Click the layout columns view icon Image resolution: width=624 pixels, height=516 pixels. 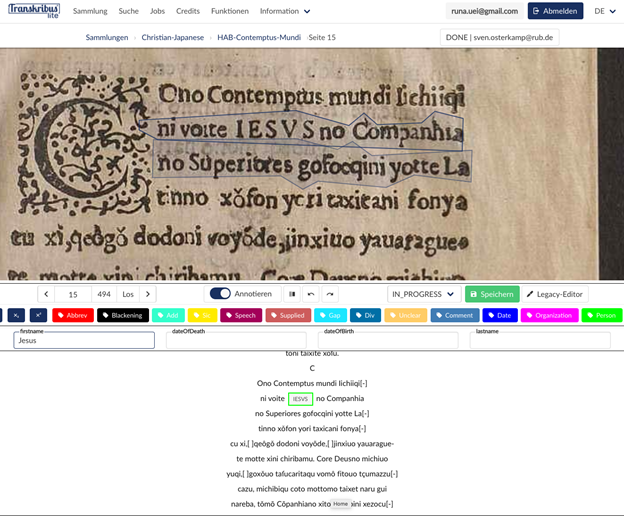click(x=292, y=294)
